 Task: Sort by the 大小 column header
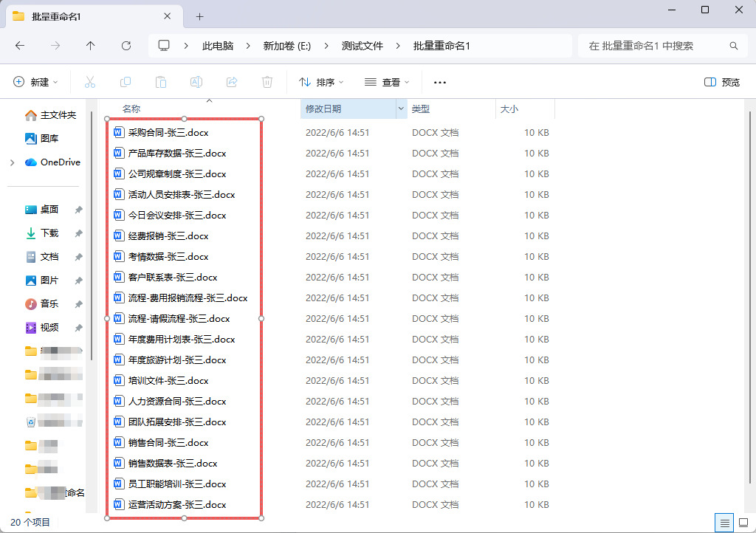pos(509,109)
